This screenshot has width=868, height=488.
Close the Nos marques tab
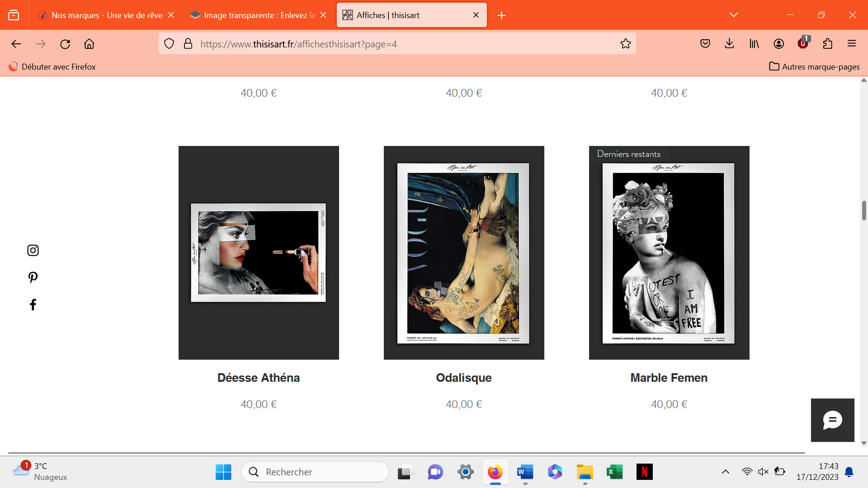(171, 15)
